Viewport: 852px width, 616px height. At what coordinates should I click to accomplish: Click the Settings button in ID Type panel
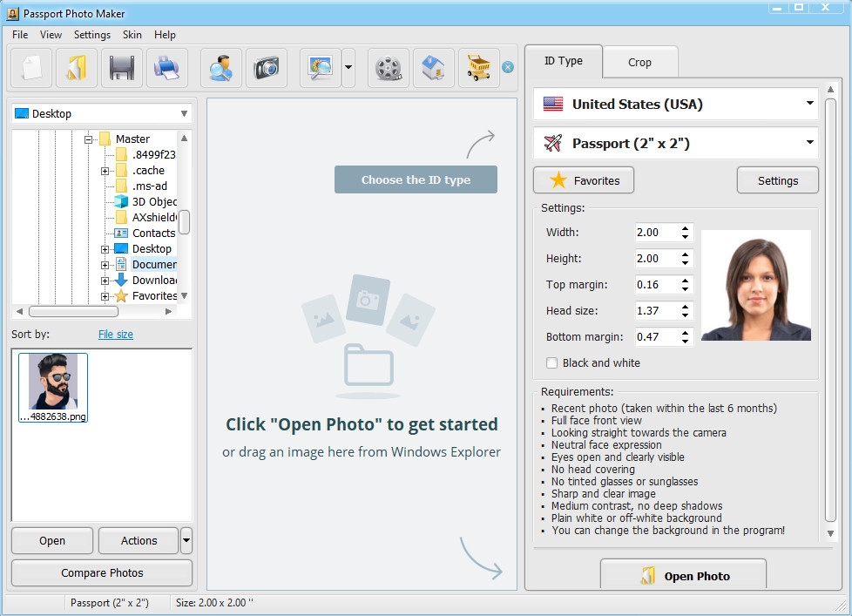click(x=778, y=180)
